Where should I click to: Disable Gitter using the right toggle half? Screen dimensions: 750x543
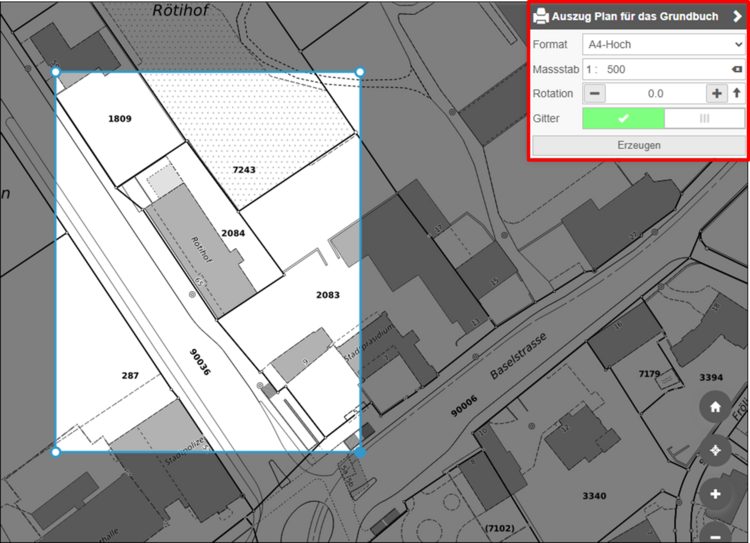(704, 118)
